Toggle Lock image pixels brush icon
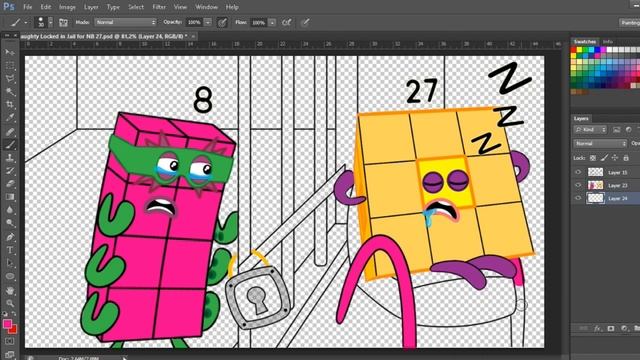640x360 pixels. tap(604, 158)
